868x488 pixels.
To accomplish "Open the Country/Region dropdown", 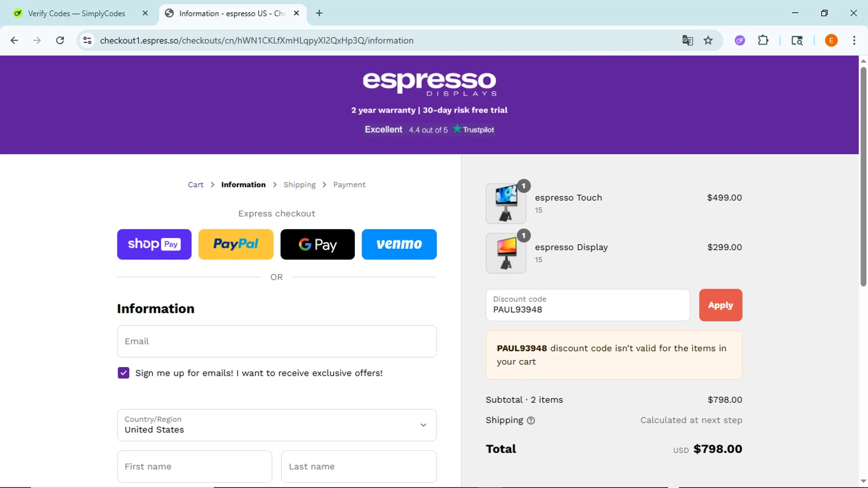I will click(277, 425).
